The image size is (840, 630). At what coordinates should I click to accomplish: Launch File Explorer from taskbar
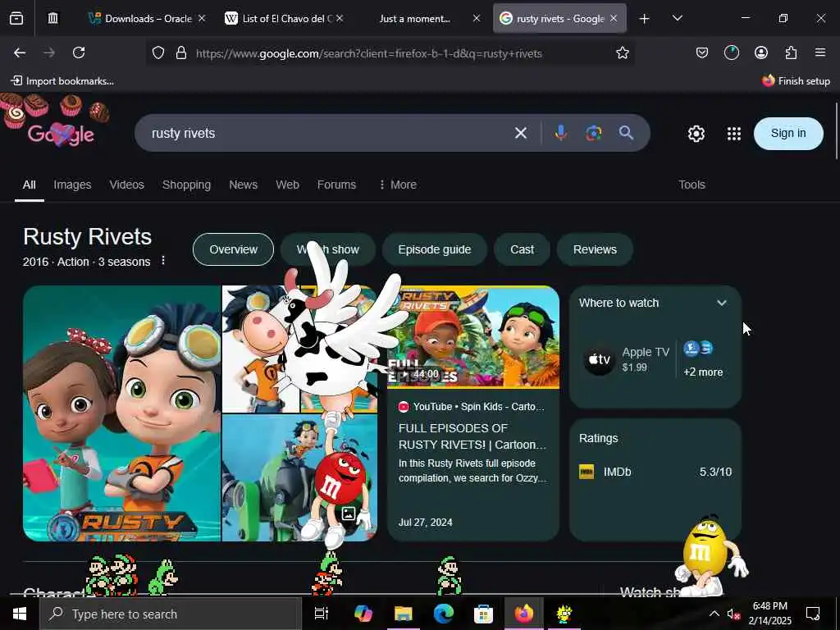[404, 614]
